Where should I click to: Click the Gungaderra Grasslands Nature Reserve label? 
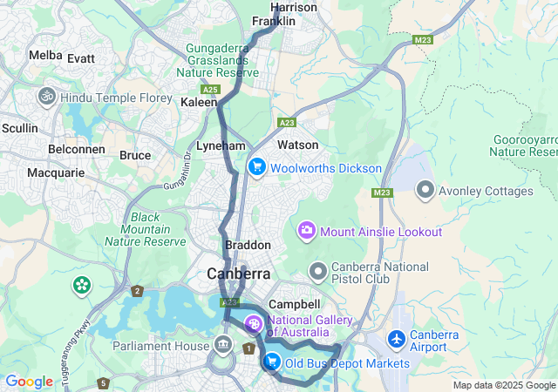217,60
